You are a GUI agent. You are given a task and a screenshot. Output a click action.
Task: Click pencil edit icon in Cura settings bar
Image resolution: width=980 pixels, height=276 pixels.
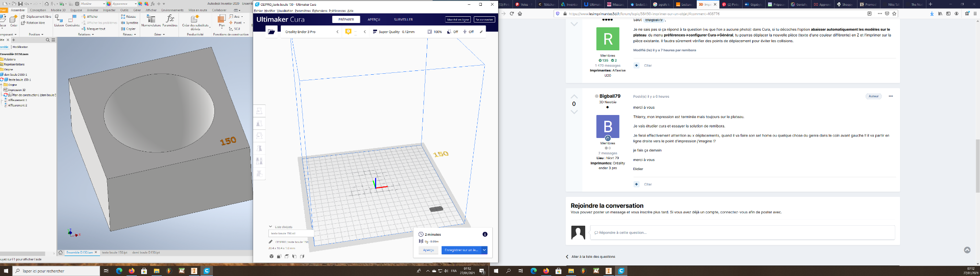click(481, 32)
